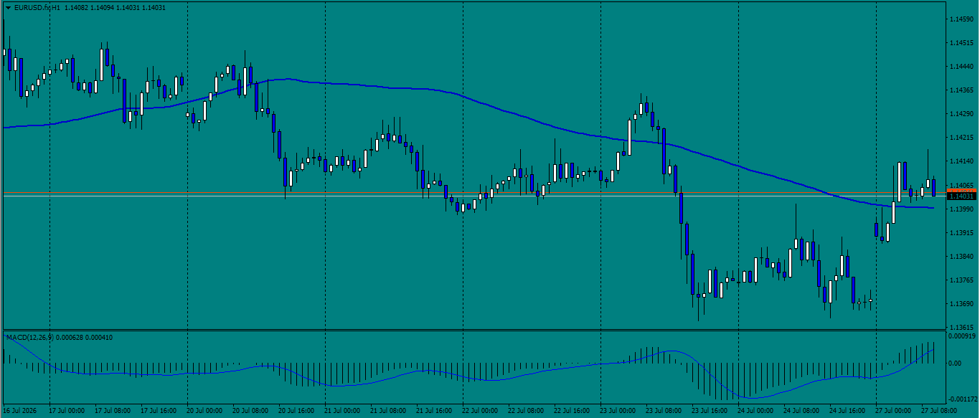
Task: Click the 23 Jul 08:00 time label
Action: 664,412
